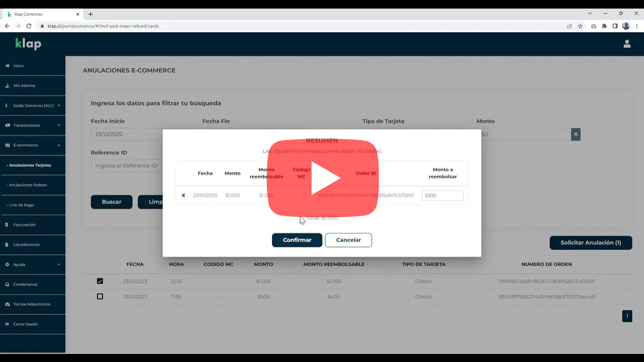Image resolution: width=644 pixels, height=362 pixels.
Task: Open user profile icon
Action: [x=627, y=44]
